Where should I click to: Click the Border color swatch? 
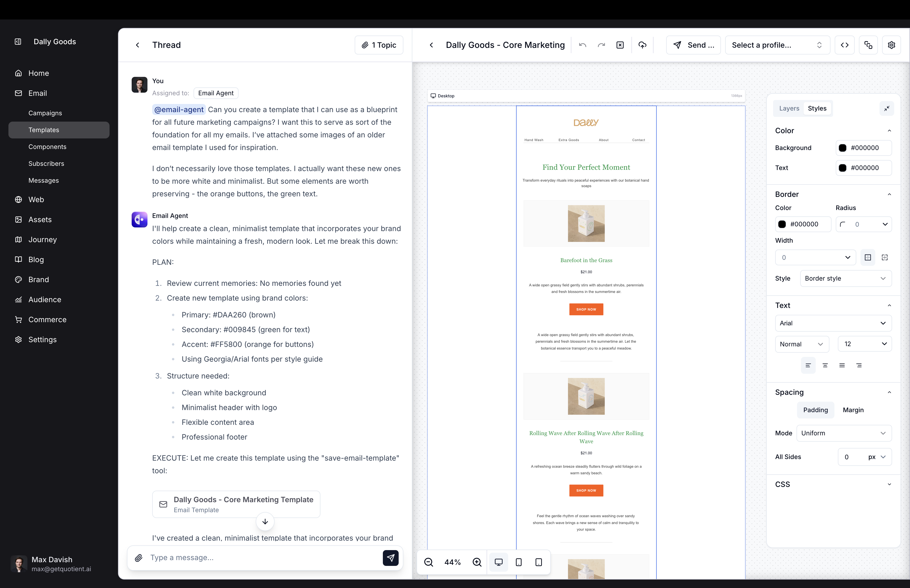[782, 224]
